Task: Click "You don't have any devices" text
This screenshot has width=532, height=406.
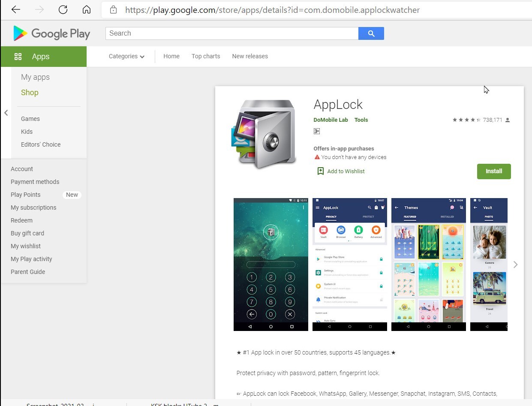Action: 354,157
